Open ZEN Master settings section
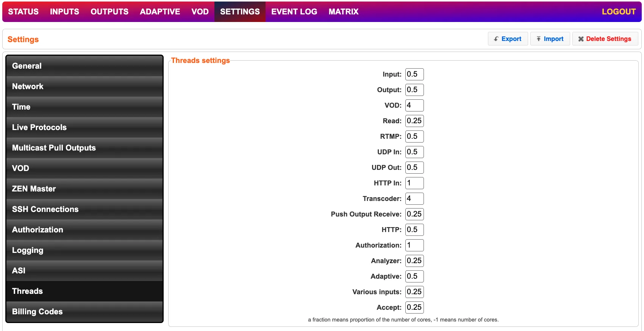Screen dimensions: 644x331 click(x=84, y=189)
